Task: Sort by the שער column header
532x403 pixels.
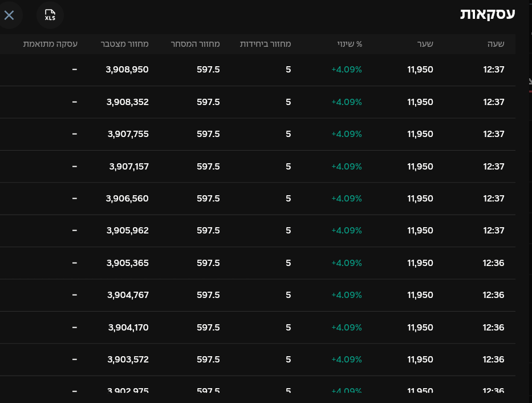Action: tap(425, 44)
